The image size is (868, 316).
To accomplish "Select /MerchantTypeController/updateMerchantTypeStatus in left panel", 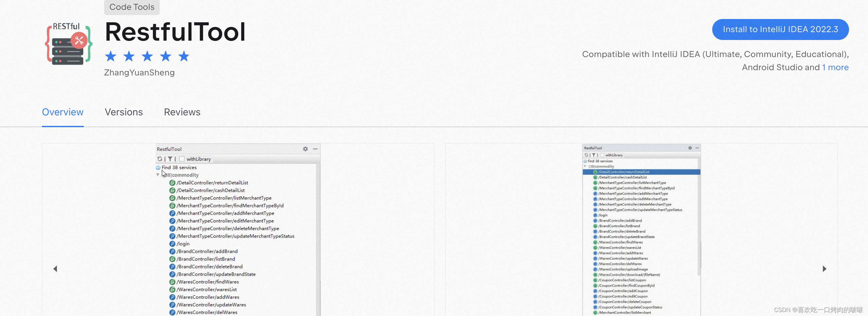I will click(x=236, y=236).
